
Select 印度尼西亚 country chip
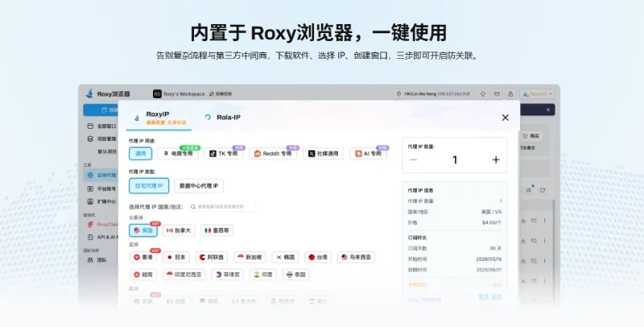point(184,275)
